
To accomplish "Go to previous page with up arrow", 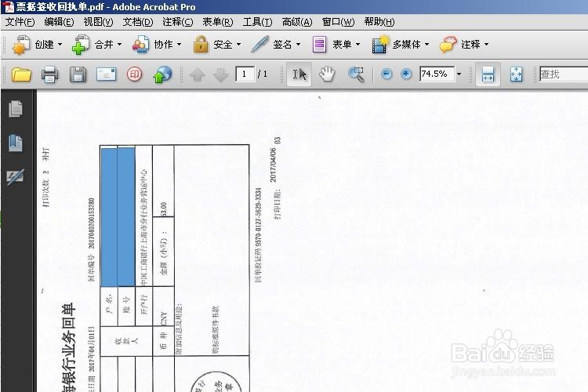I will click(198, 74).
